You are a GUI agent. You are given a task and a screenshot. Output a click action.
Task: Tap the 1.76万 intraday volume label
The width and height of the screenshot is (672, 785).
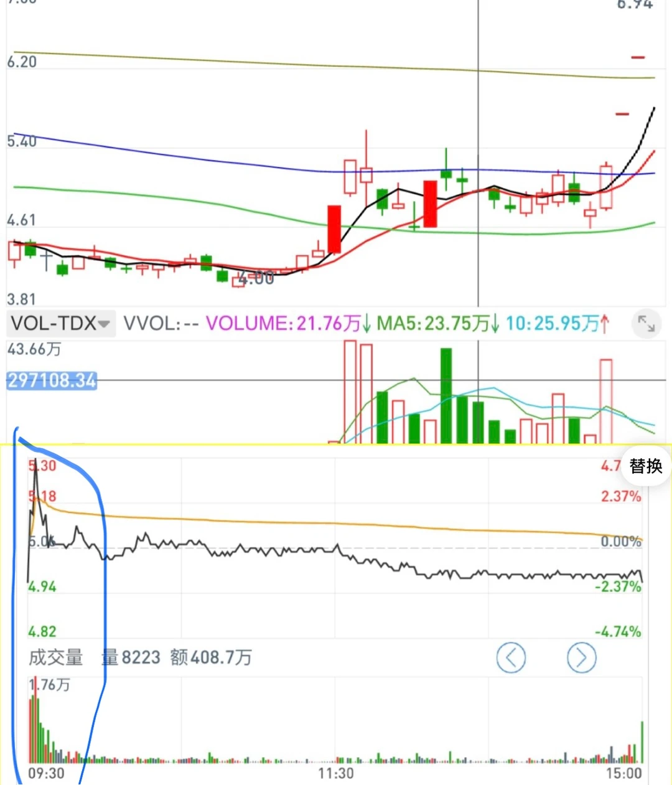click(x=50, y=685)
